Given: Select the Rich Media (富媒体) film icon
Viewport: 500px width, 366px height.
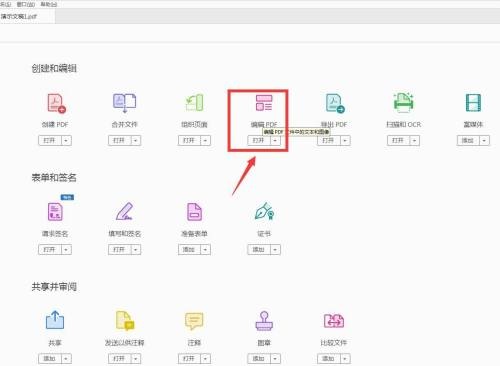Looking at the screenshot, I should click(473, 102).
